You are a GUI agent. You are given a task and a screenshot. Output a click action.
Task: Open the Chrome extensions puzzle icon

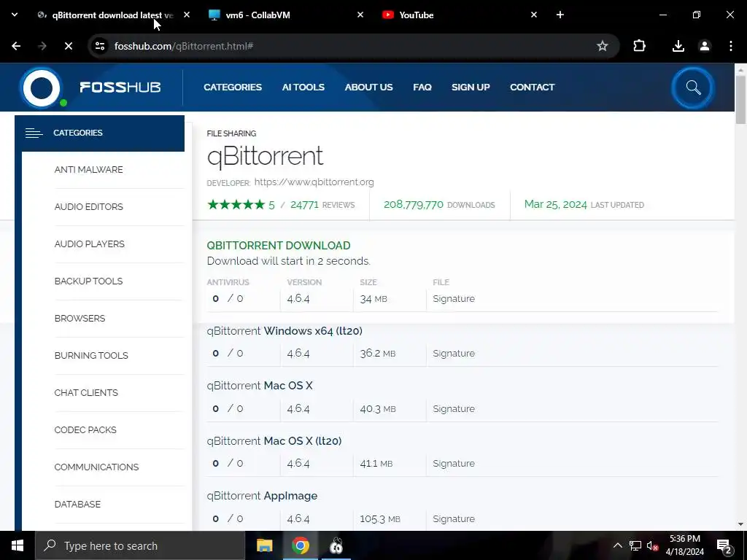pyautogui.click(x=639, y=46)
